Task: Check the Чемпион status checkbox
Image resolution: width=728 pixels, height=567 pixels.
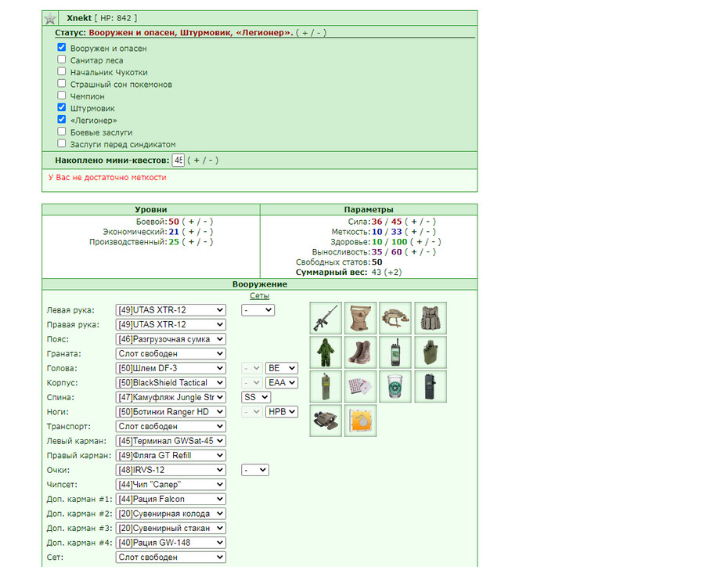Action: click(x=61, y=96)
